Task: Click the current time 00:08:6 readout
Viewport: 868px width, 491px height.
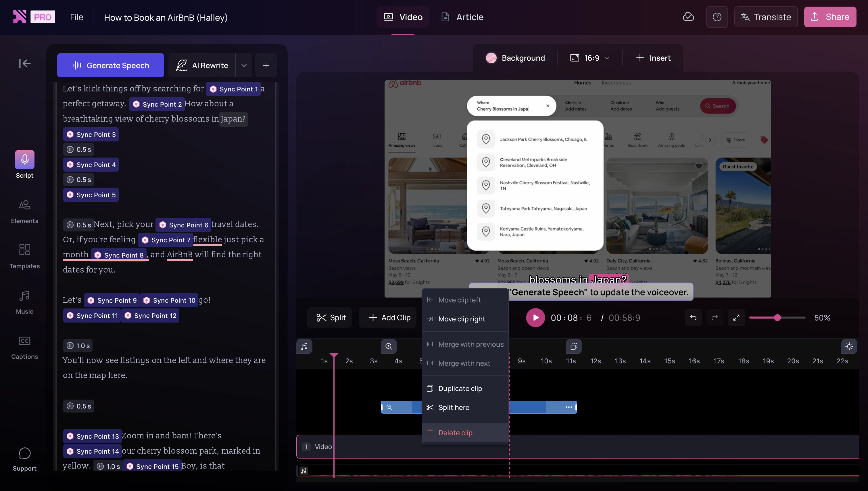Action: pos(571,318)
